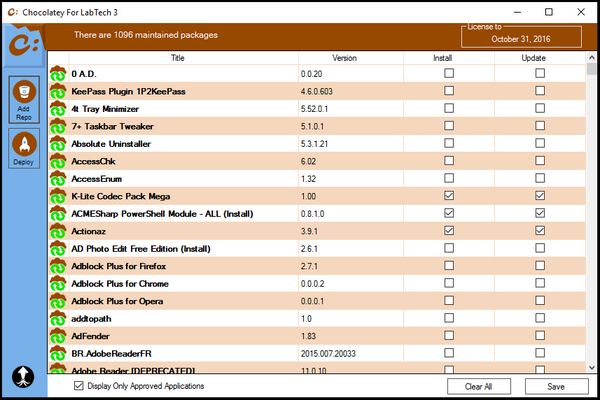Click the Add Repo sidebar icon
The image size is (600, 400).
(x=24, y=100)
